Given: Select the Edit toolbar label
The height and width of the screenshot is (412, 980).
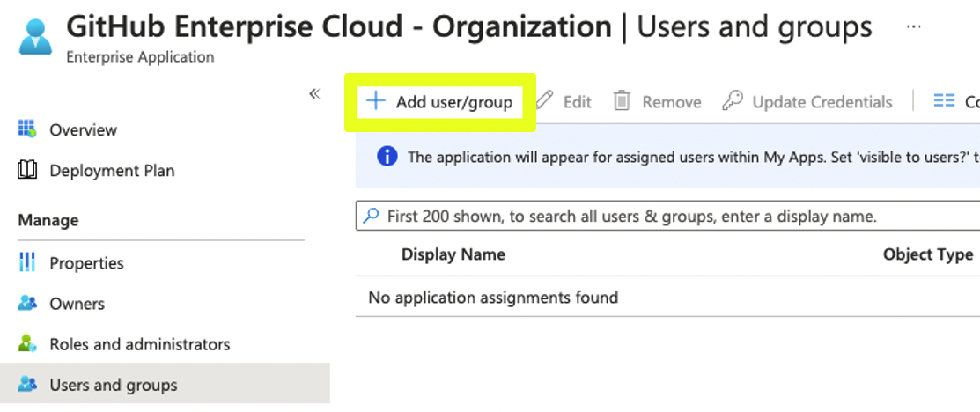Looking at the screenshot, I should (x=577, y=102).
